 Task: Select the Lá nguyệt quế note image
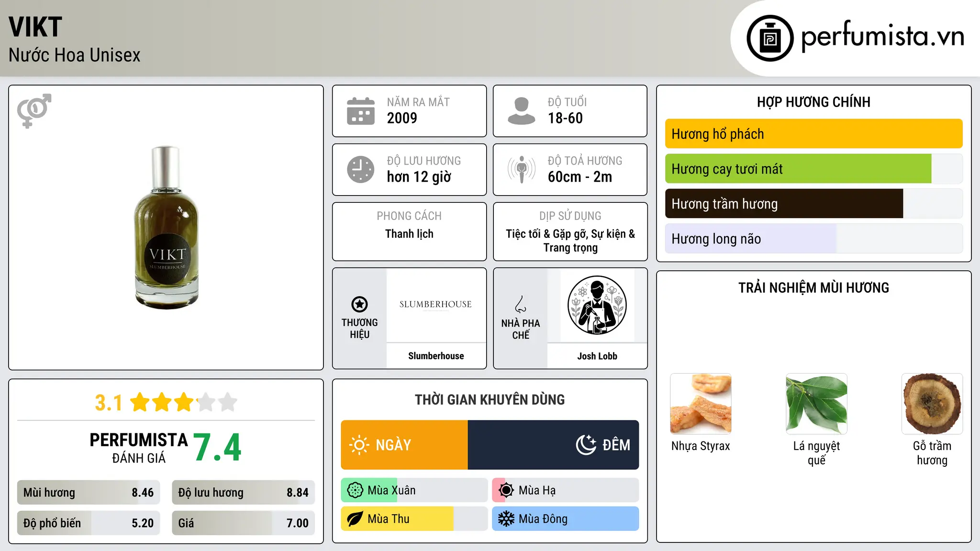click(816, 404)
